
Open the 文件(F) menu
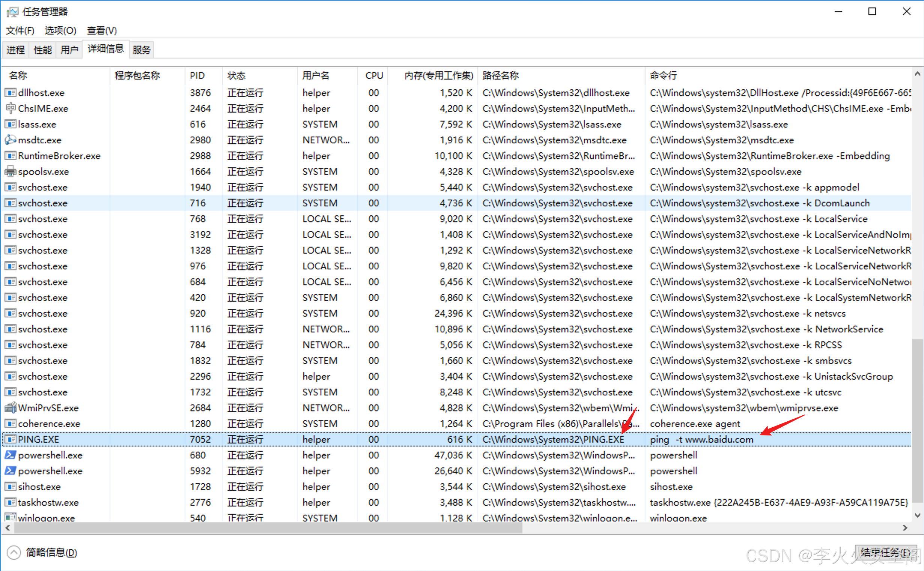click(20, 31)
